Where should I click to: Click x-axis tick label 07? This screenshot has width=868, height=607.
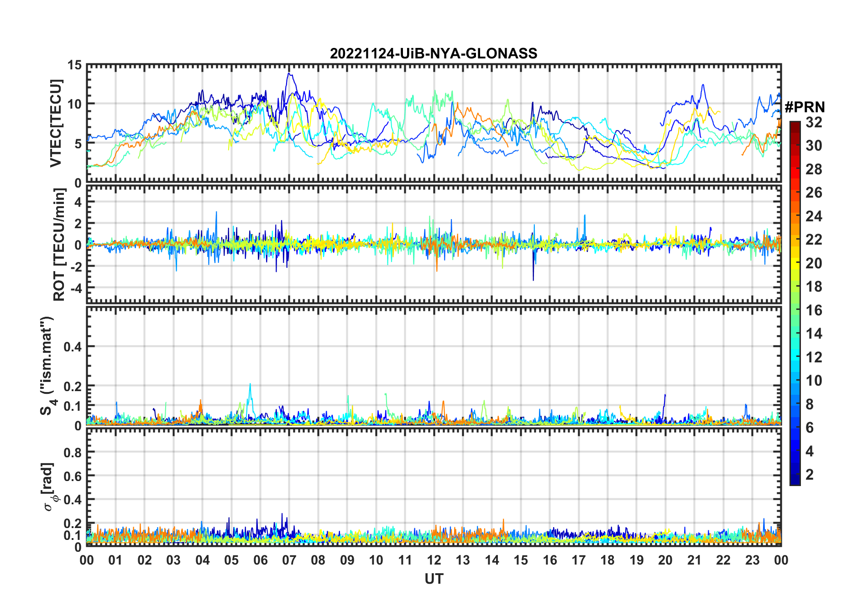[289, 560]
